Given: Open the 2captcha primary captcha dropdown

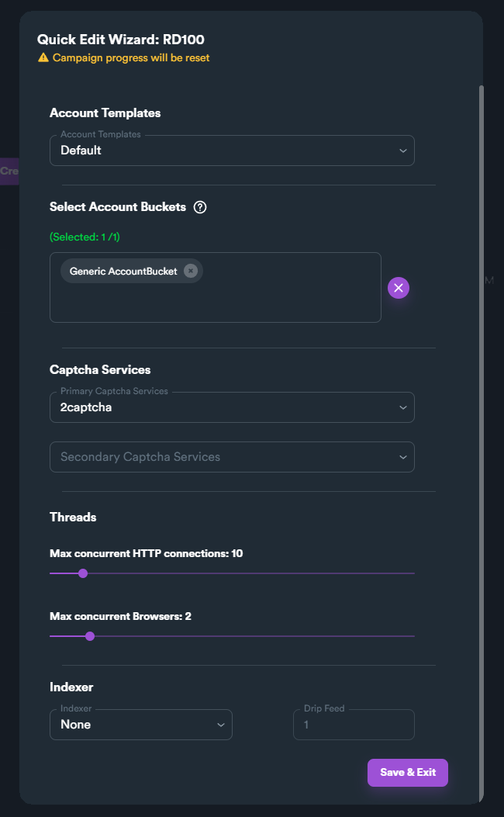Looking at the screenshot, I should 232,407.
